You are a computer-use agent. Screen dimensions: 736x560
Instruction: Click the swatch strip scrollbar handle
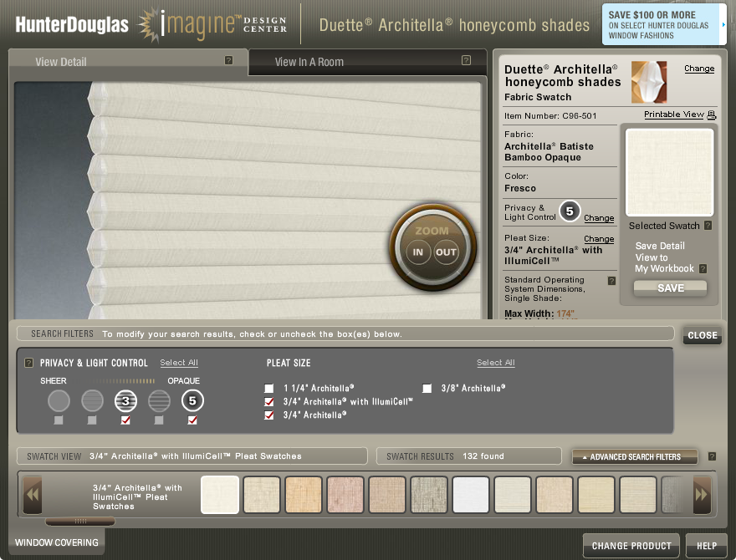tap(80, 521)
